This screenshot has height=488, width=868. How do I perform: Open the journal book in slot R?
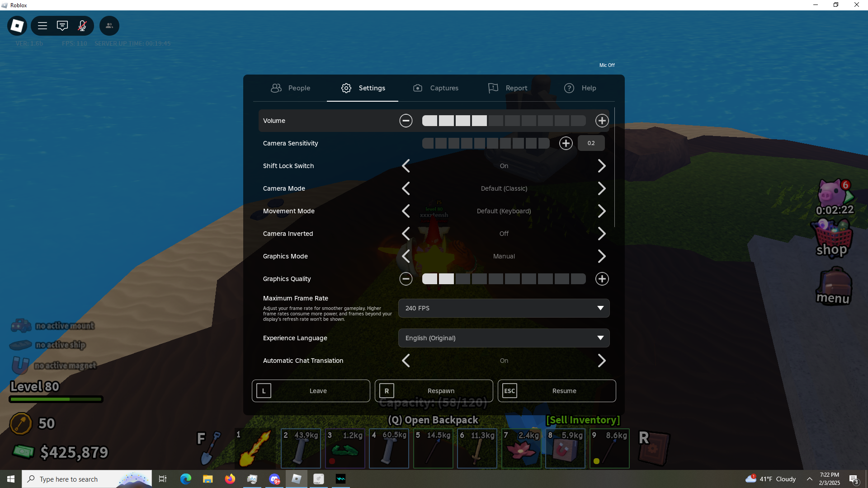pos(654,448)
